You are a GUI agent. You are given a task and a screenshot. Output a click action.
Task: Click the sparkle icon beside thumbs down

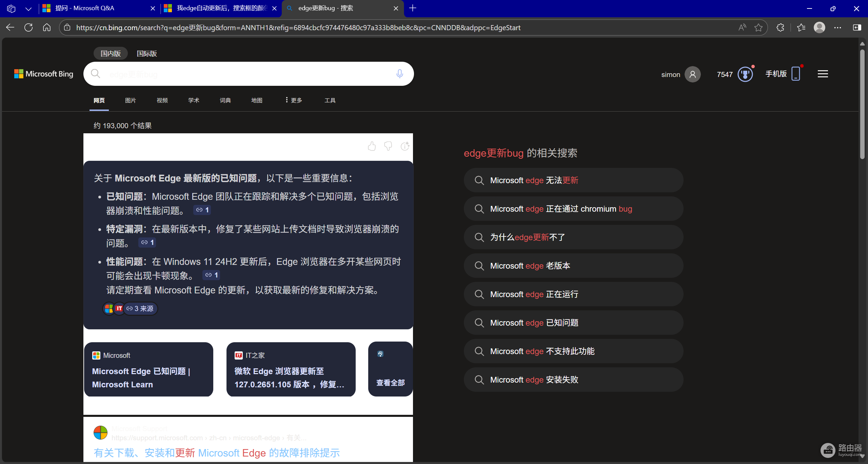coord(405,146)
